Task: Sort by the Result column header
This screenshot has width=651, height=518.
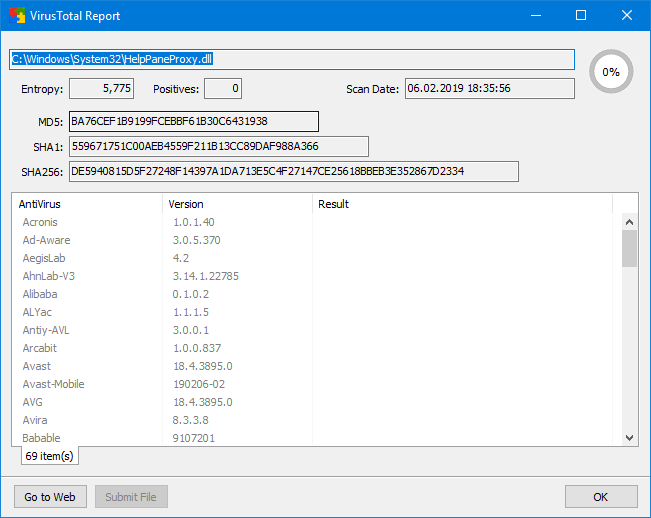Action: pyautogui.click(x=462, y=204)
